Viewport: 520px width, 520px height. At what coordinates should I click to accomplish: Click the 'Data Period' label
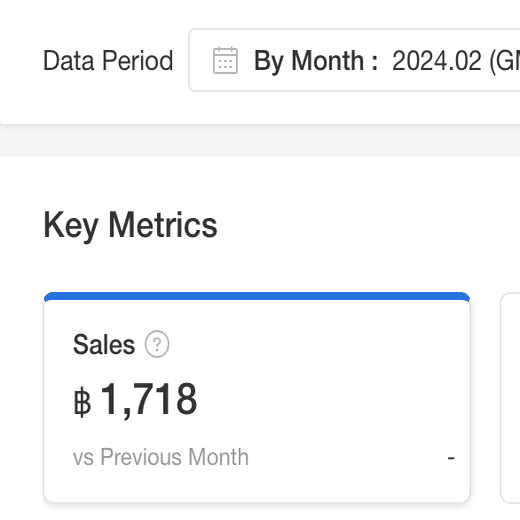click(108, 60)
